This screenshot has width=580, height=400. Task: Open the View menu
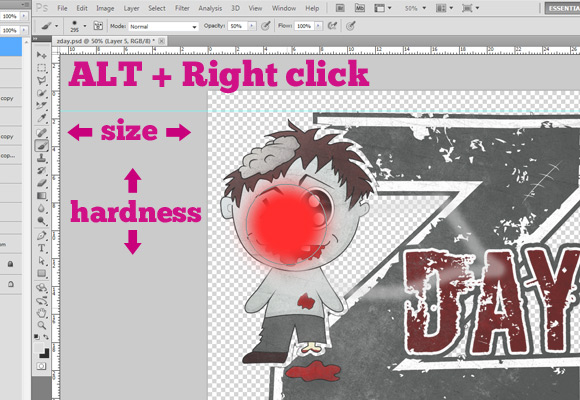255,8
